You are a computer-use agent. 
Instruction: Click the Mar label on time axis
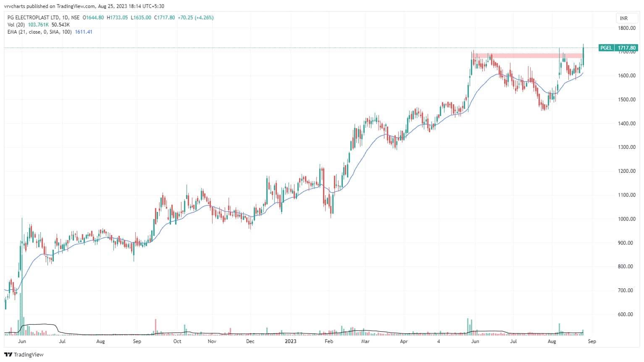tap(365, 341)
